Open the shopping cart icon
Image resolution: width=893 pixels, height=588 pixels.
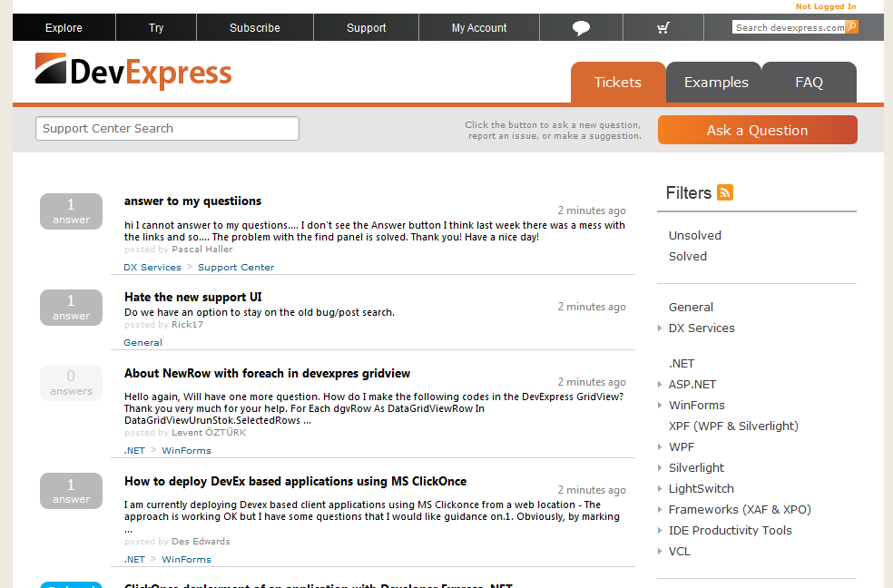point(662,27)
